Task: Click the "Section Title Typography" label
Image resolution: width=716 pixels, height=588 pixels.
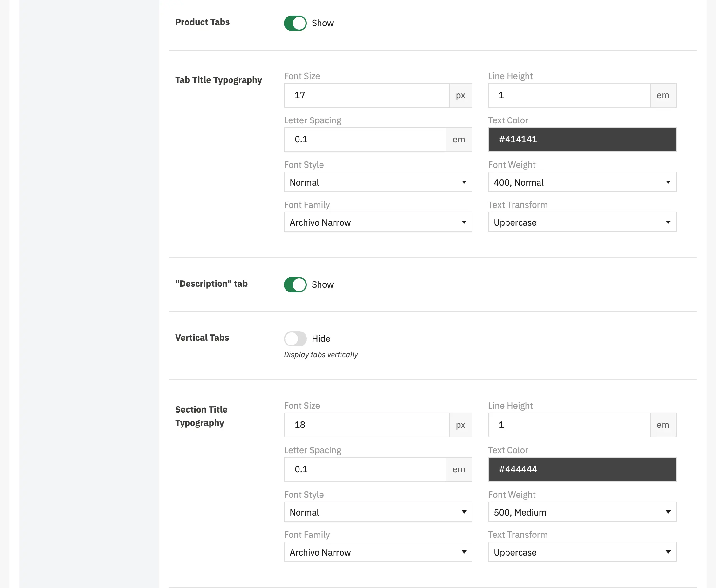Action: coord(201,416)
